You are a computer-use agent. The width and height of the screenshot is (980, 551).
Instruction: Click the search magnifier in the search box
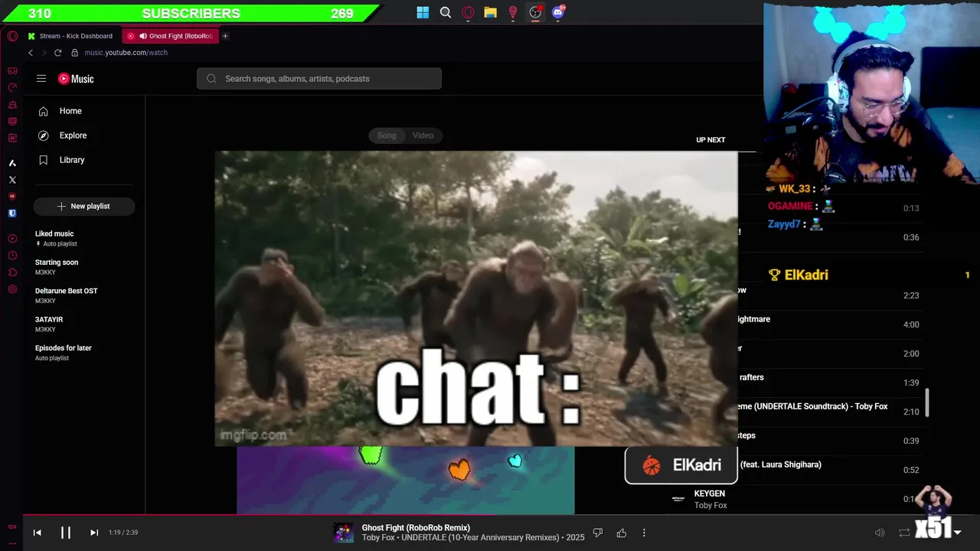click(211, 79)
